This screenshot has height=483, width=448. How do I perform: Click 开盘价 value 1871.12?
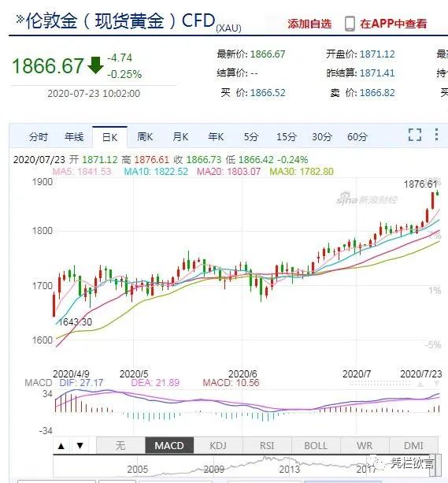377,54
